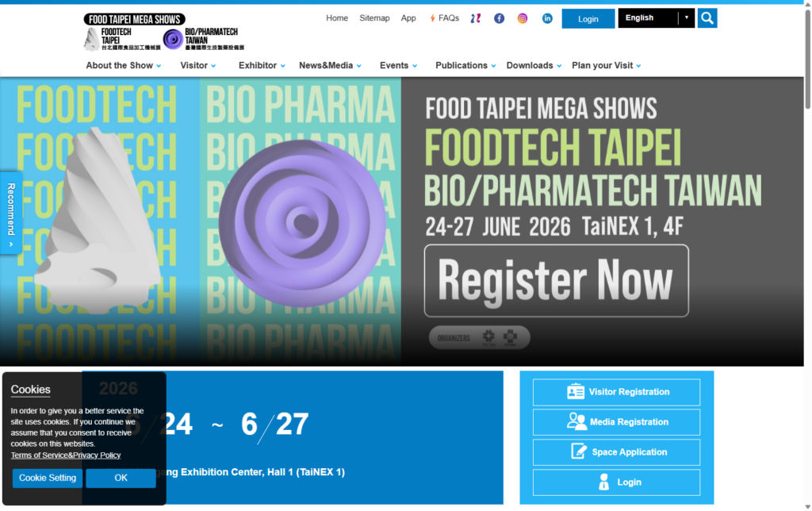This screenshot has width=812, height=511.
Task: Open the Facebook page icon
Action: 499,17
